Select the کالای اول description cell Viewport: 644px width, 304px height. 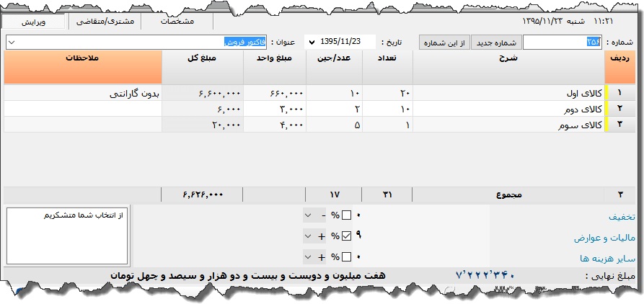[x=508, y=93]
